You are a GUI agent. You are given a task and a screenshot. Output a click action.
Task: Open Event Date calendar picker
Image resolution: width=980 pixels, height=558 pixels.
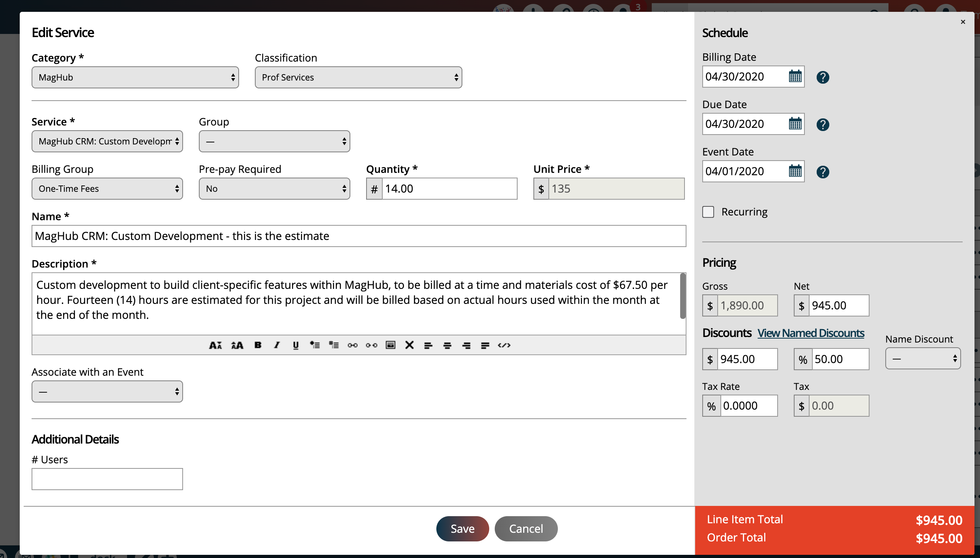click(795, 171)
